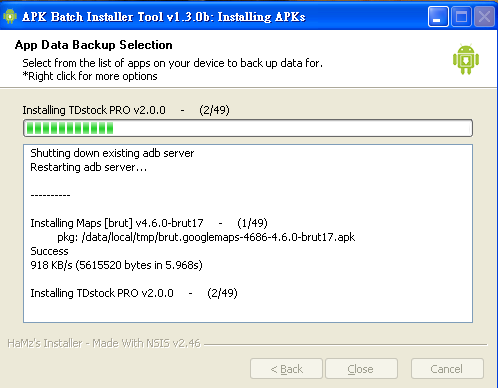Click the disabled maximize button
Image resolution: width=498 pixels, height=388 pixels.
coord(461,16)
